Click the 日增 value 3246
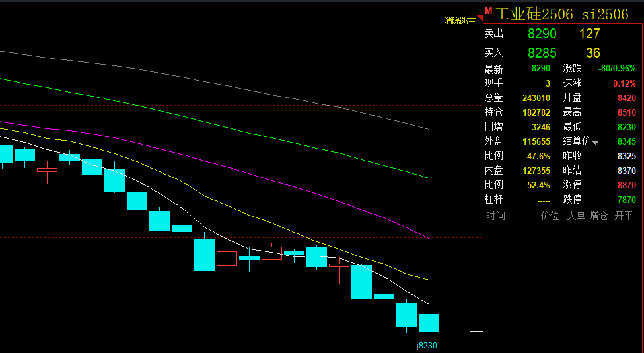Screen dimensions: 644x353 tap(541, 127)
